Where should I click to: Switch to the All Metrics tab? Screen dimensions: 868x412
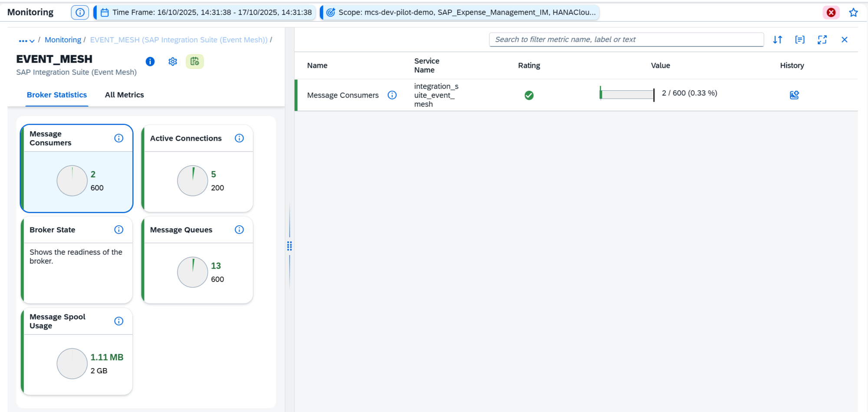coord(124,95)
